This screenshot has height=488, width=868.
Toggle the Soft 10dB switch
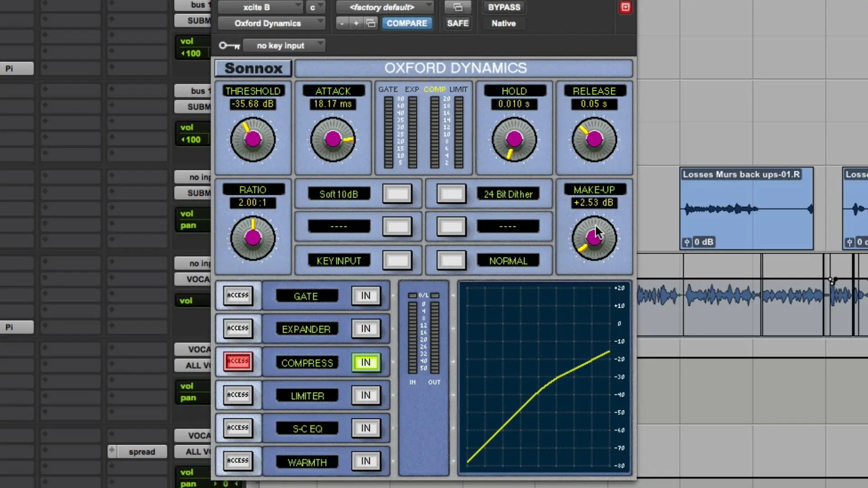(397, 194)
